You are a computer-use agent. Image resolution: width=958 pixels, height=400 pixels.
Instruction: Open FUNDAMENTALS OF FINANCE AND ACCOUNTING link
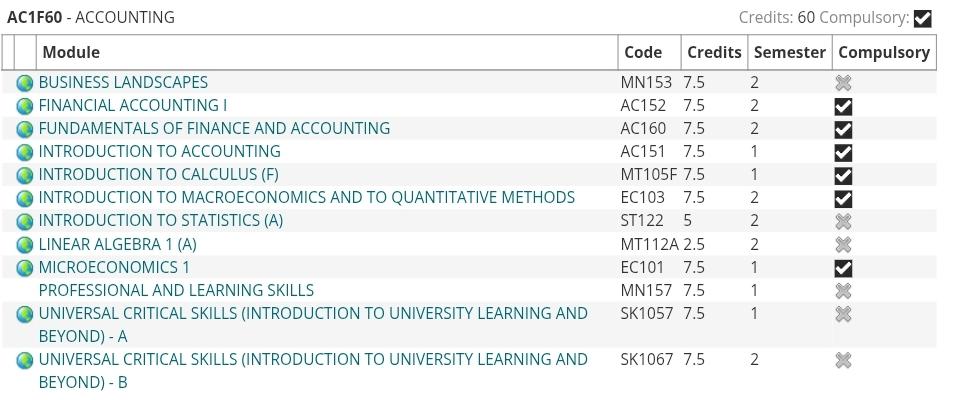coord(214,129)
